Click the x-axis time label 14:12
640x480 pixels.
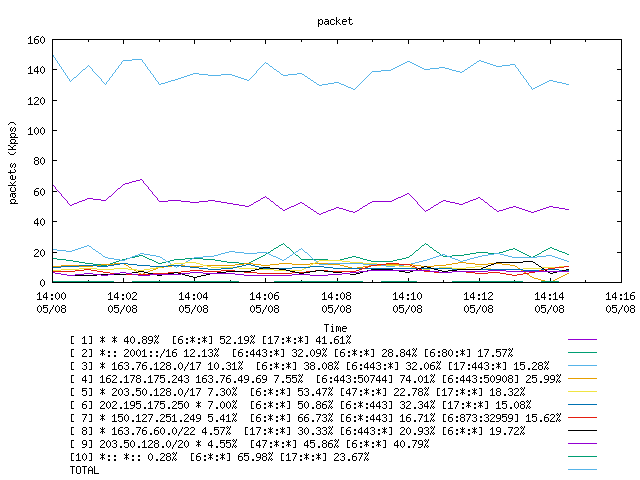tap(478, 296)
